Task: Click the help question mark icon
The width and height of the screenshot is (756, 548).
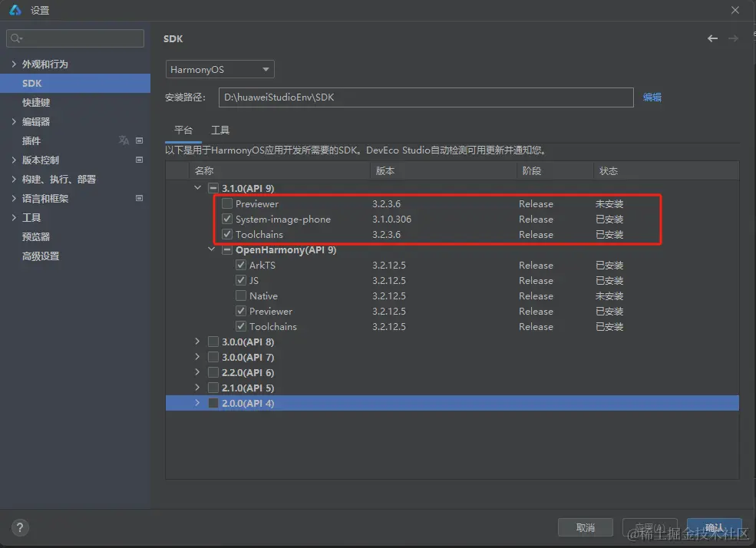Action: 20,527
